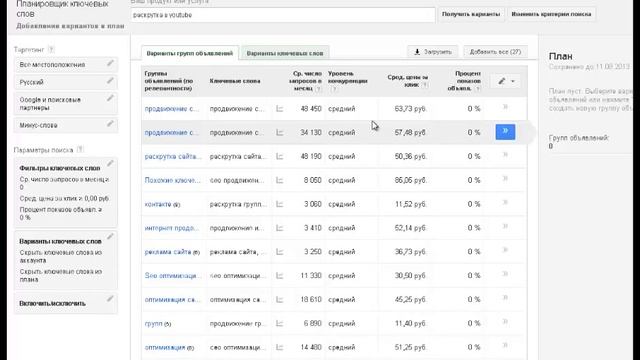
Task: Edit the Минус-слова pencil icon
Action: 110,124
